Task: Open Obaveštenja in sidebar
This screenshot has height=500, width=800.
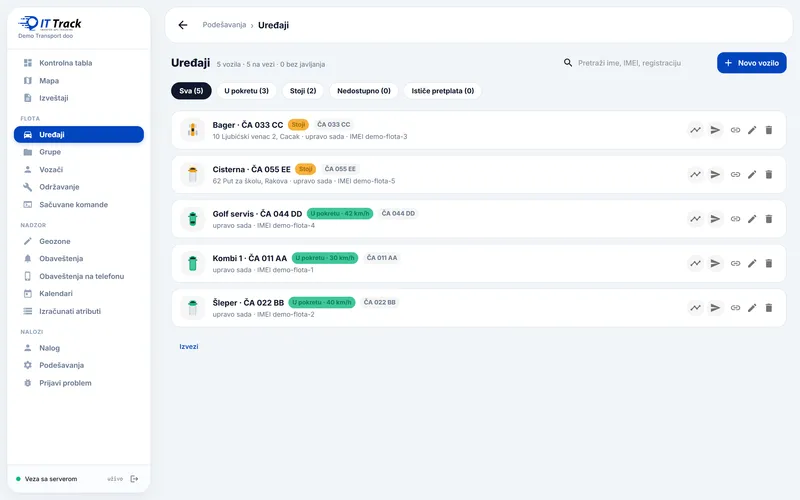Action: point(79,259)
